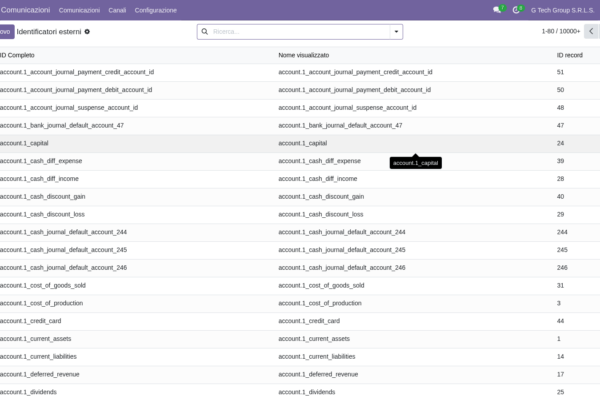
Task: Sort by ID Completo column header
Action: 17,55
